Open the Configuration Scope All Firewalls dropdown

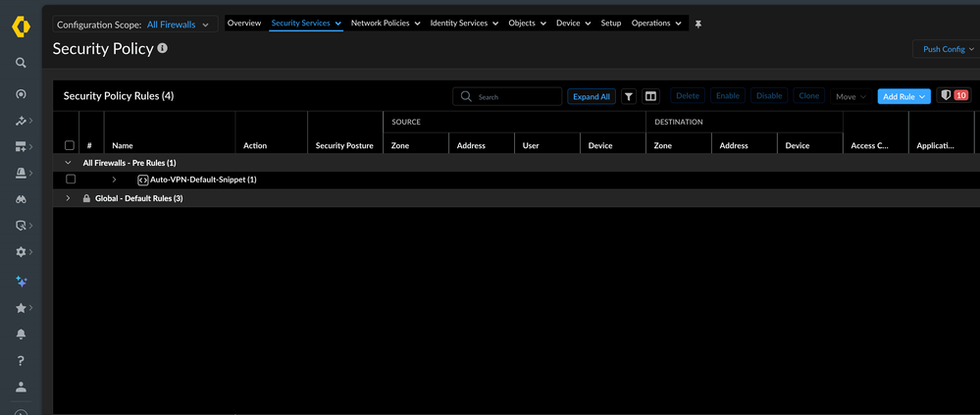[135, 25]
